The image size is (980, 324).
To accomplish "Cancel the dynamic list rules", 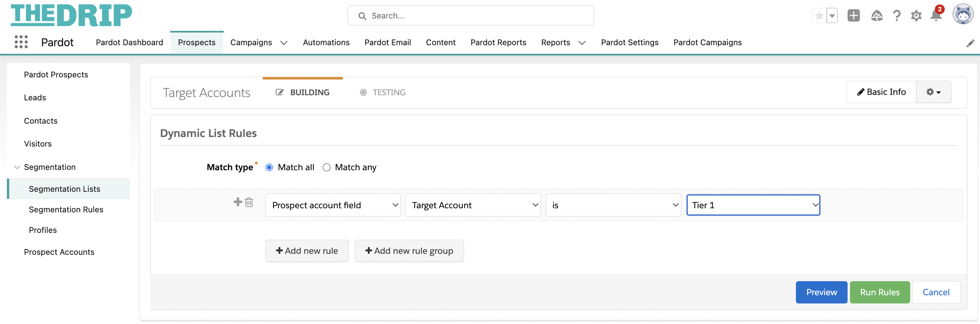I will click(936, 292).
